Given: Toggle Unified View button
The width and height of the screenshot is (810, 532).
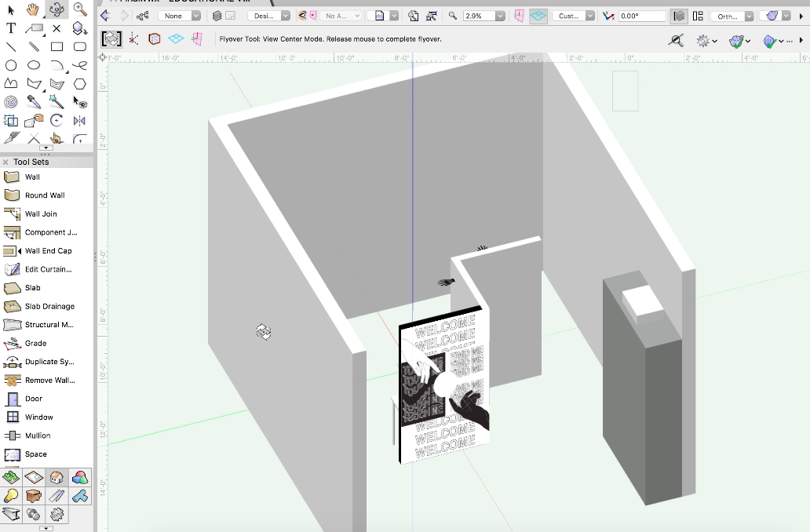Looking at the screenshot, I should (x=679, y=16).
